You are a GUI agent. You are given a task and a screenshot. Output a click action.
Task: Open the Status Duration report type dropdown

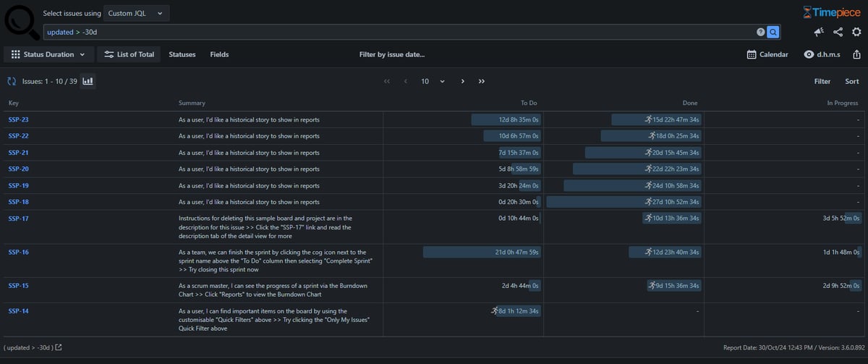click(x=48, y=54)
